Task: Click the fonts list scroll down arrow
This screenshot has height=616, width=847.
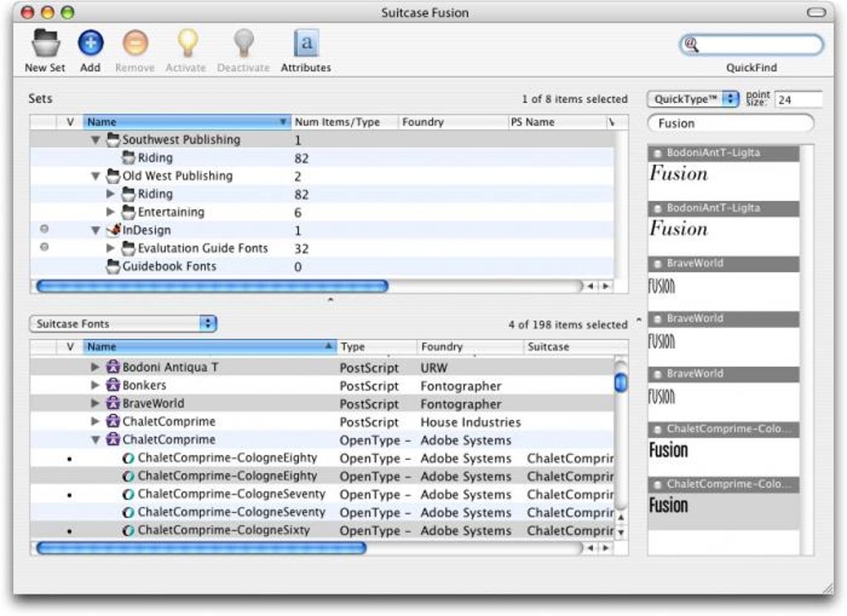Action: (x=621, y=532)
